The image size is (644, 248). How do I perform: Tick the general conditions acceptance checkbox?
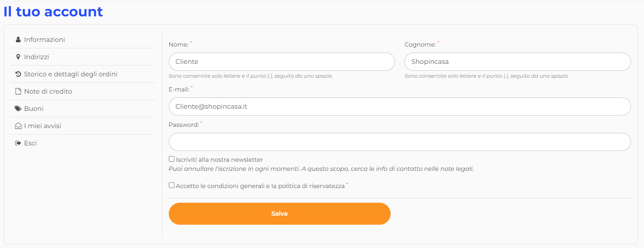pos(172,185)
